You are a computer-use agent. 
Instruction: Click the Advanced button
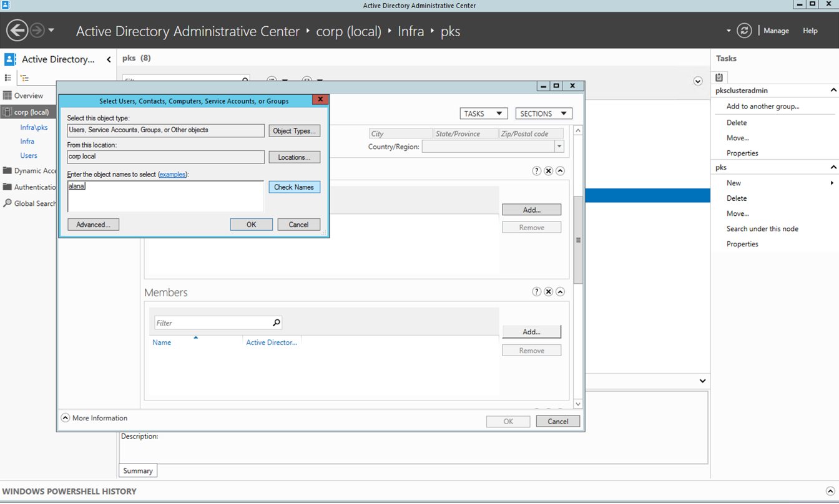pos(94,225)
